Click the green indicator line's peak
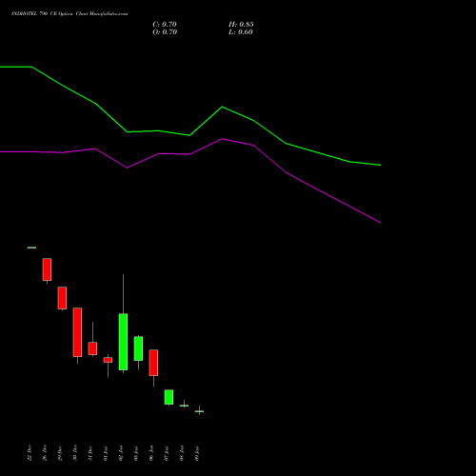 222,107
